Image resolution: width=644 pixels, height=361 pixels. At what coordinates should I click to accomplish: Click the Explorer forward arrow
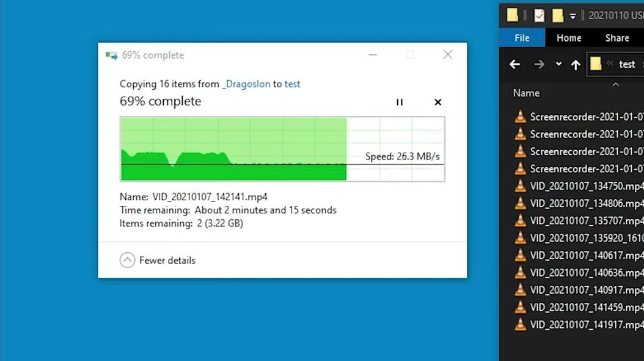539,65
